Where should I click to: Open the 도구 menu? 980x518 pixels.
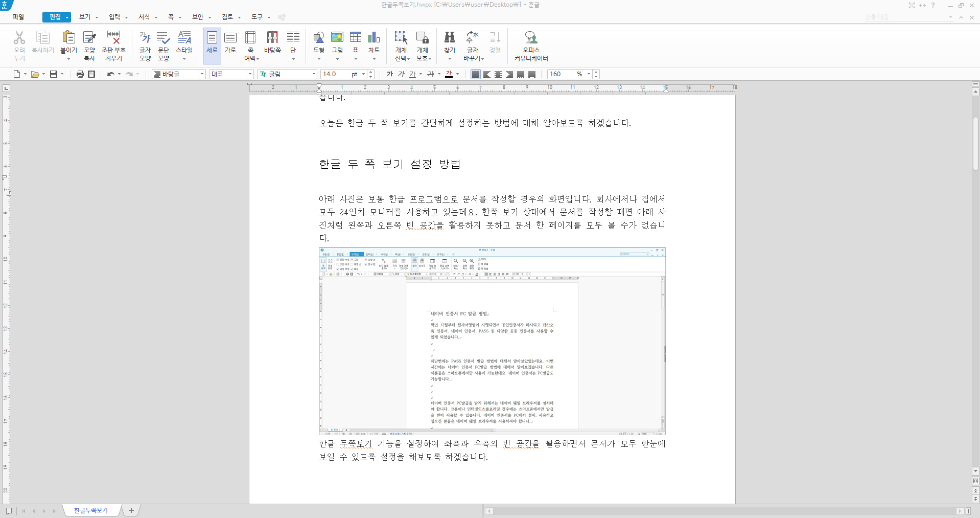pyautogui.click(x=257, y=17)
